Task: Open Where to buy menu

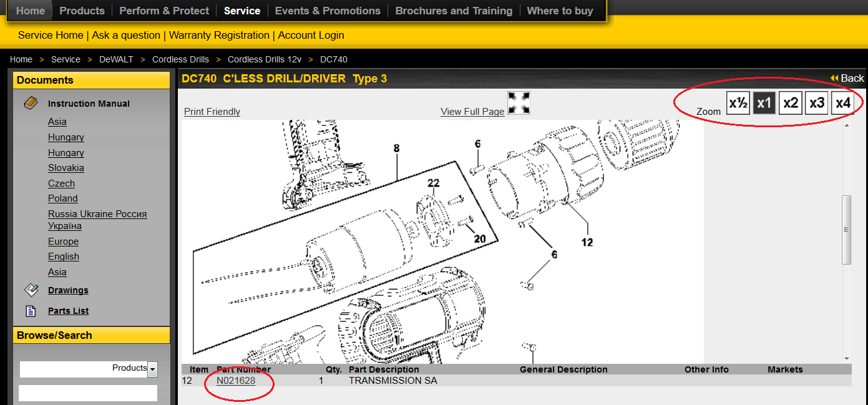Action: point(560,11)
